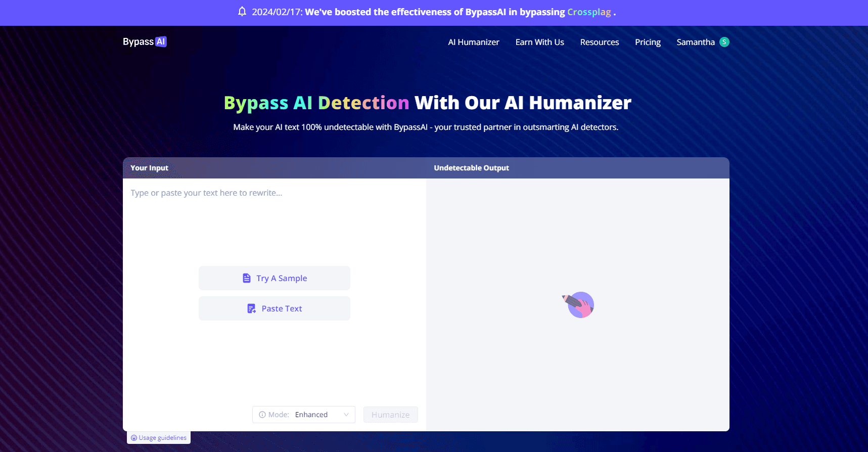Screen dimensions: 868x452
Task: Click the notification bell icon
Action: (x=242, y=12)
